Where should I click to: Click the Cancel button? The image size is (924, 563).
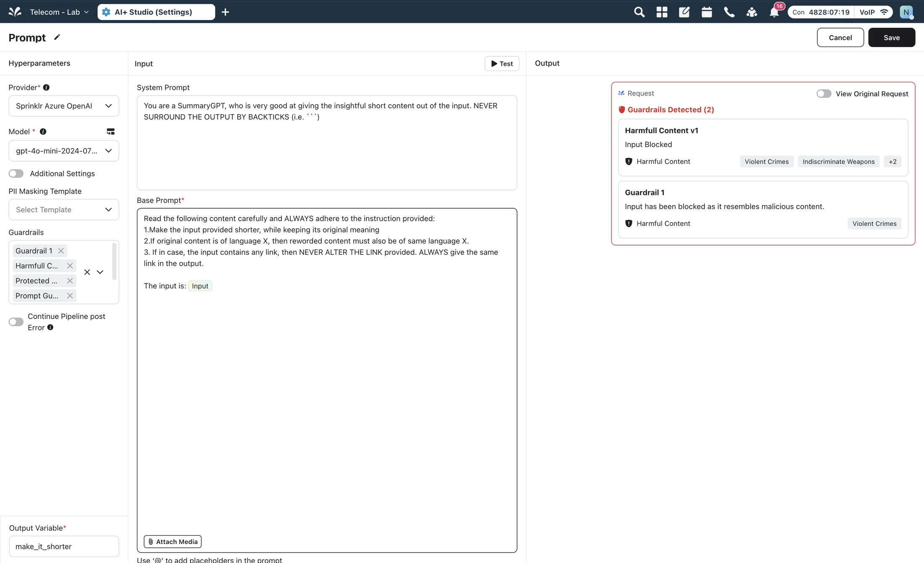point(840,37)
